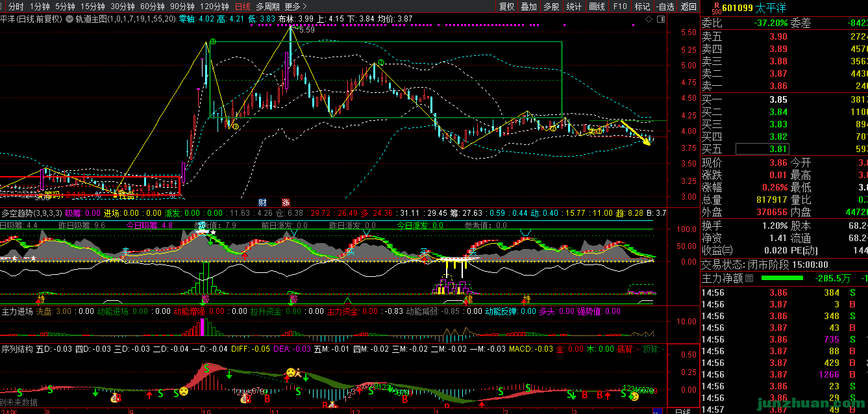Open the 复权 adjustment menu

[x=506, y=6]
